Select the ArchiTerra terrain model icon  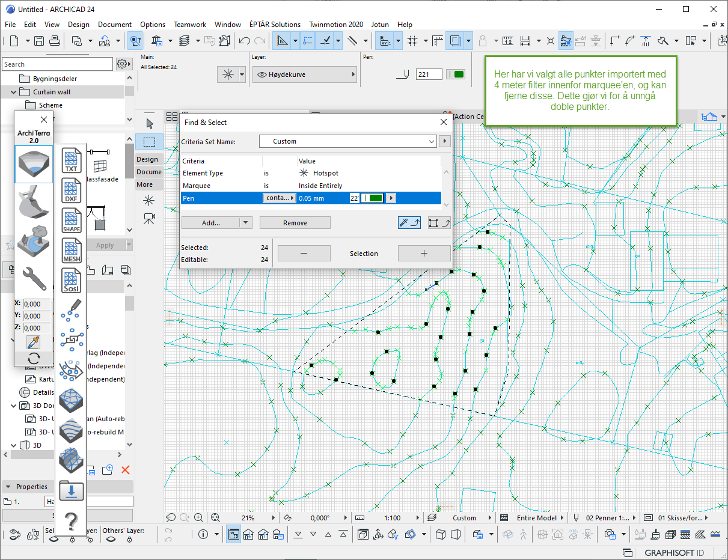34,164
